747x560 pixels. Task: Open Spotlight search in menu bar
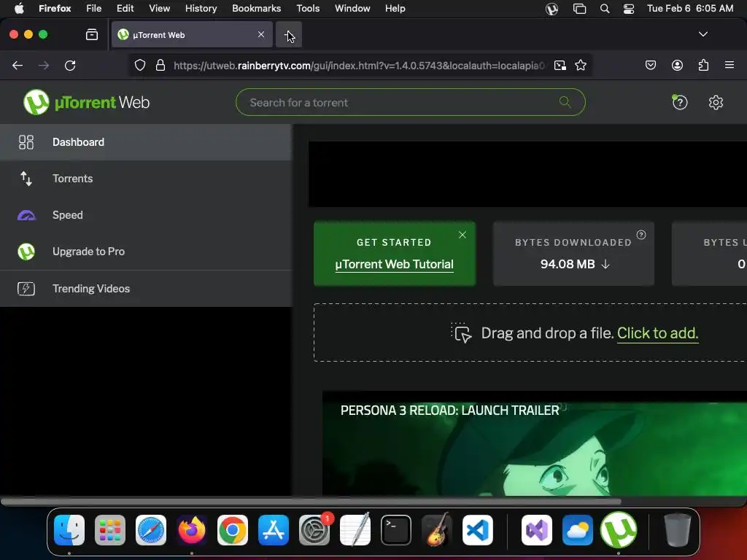coord(605,9)
